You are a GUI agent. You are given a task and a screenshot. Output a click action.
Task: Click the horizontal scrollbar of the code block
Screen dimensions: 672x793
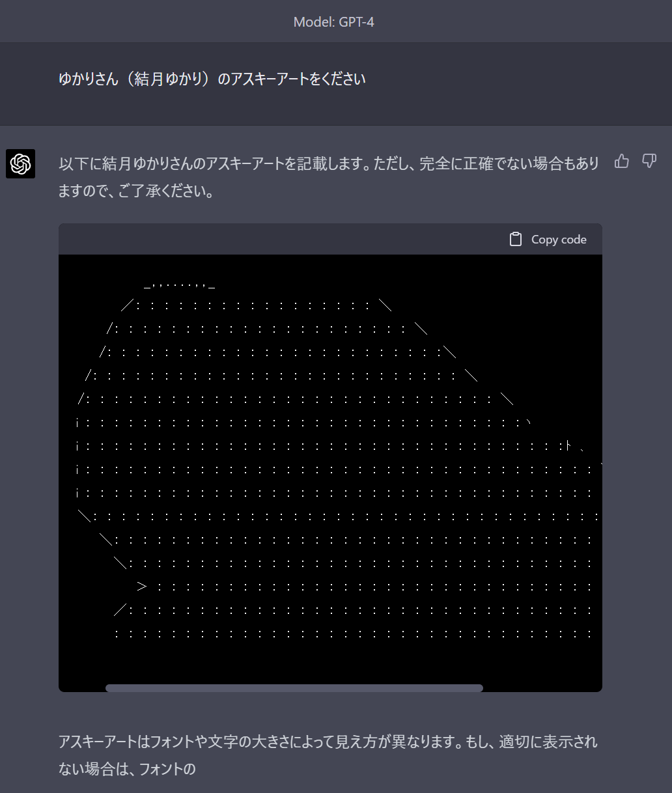(x=294, y=688)
